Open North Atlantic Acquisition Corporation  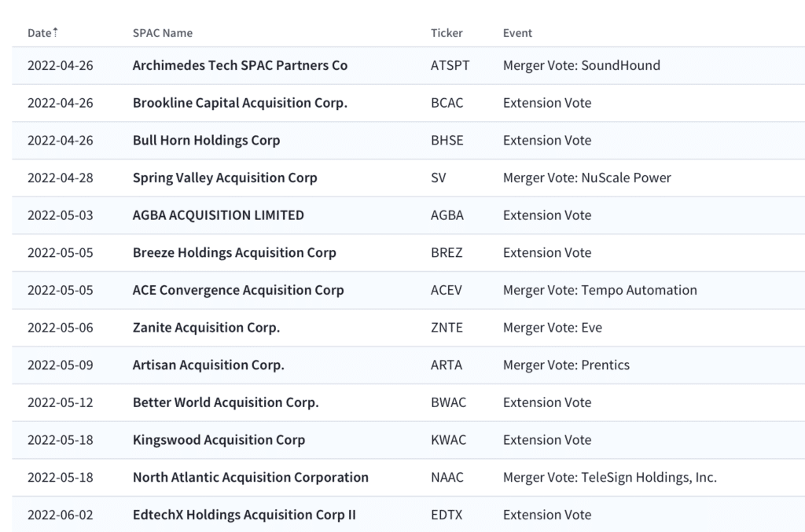pos(251,478)
